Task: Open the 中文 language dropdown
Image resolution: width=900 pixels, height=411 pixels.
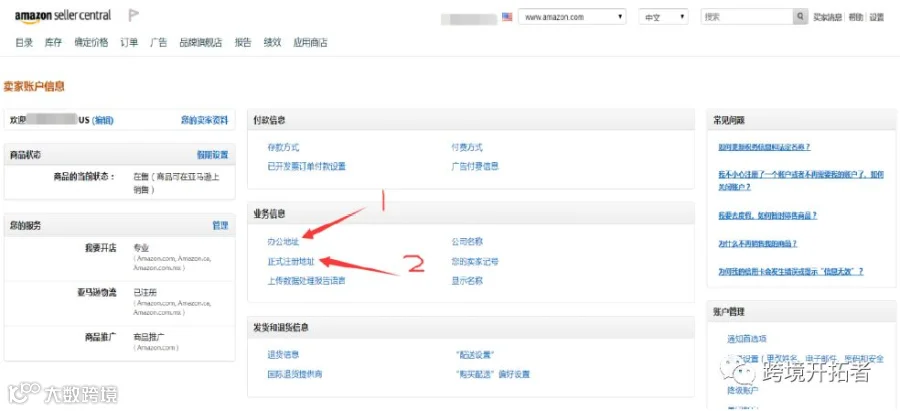Action: pos(664,17)
